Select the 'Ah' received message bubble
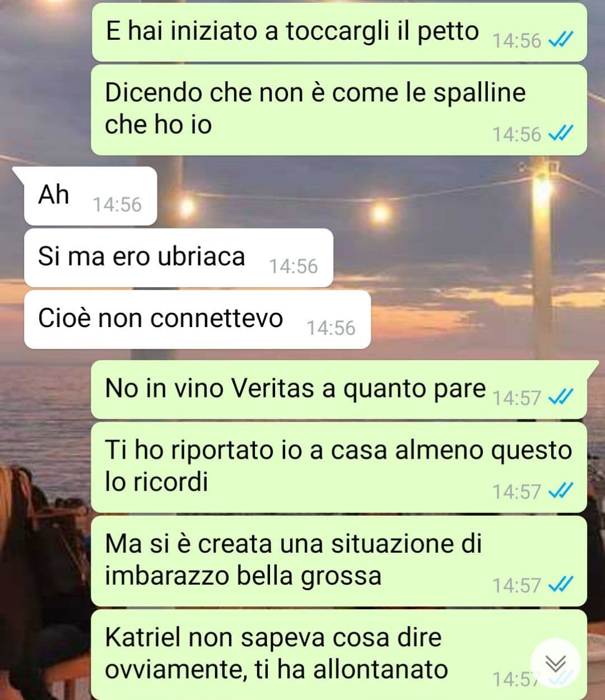The height and width of the screenshot is (700, 605). tap(90, 196)
